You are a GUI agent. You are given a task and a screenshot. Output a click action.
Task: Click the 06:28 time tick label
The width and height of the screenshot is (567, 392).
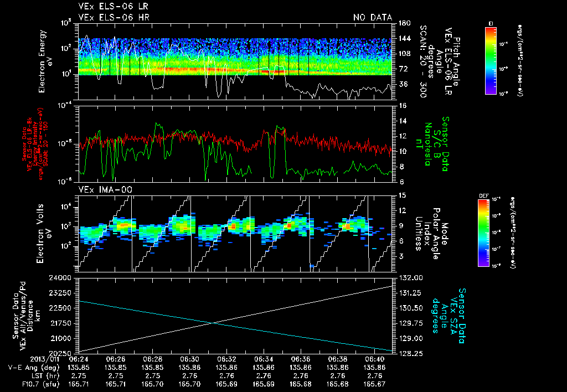(152, 359)
